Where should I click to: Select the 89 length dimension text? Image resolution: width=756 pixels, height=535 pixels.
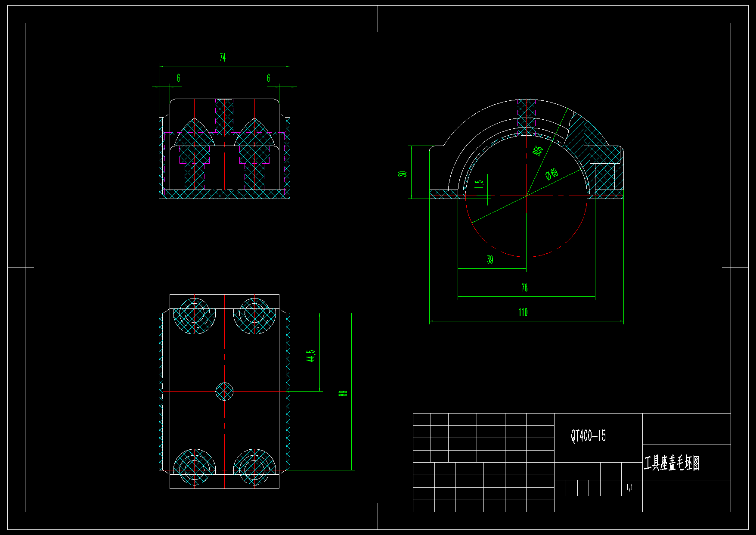pyautogui.click(x=343, y=393)
